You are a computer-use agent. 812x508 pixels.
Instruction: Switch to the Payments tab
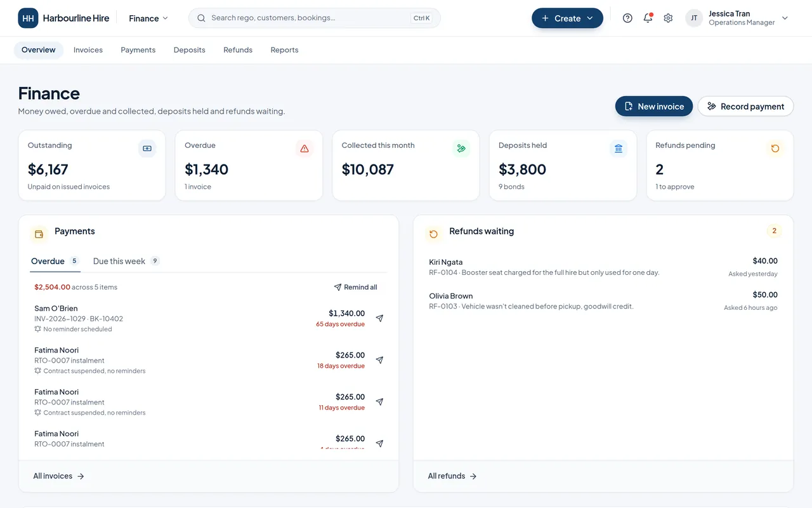pyautogui.click(x=138, y=50)
